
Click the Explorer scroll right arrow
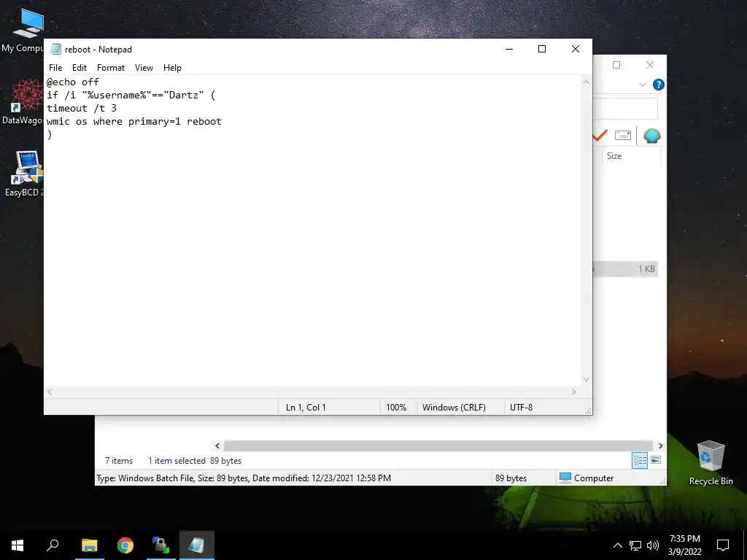pyautogui.click(x=660, y=446)
